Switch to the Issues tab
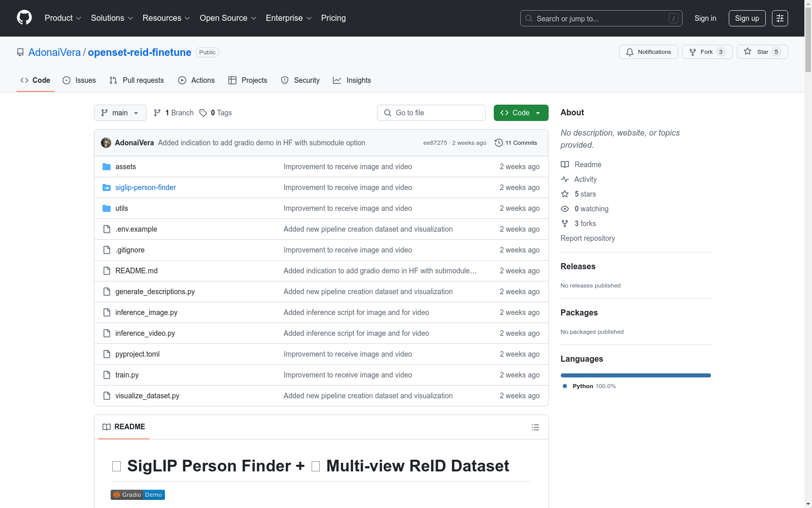The height and width of the screenshot is (508, 812). pyautogui.click(x=79, y=80)
